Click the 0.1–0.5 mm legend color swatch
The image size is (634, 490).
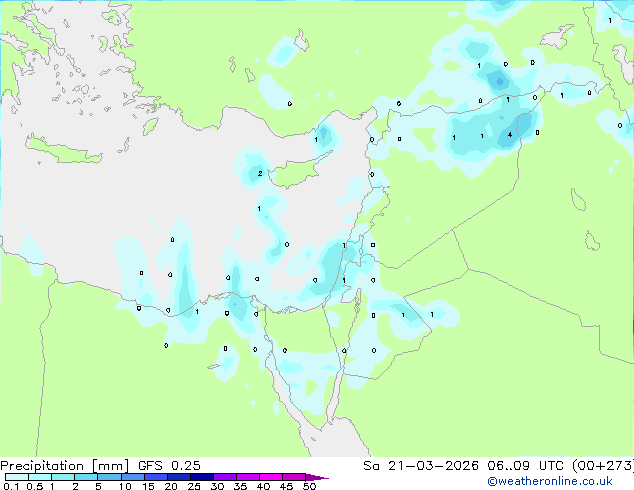[17, 477]
